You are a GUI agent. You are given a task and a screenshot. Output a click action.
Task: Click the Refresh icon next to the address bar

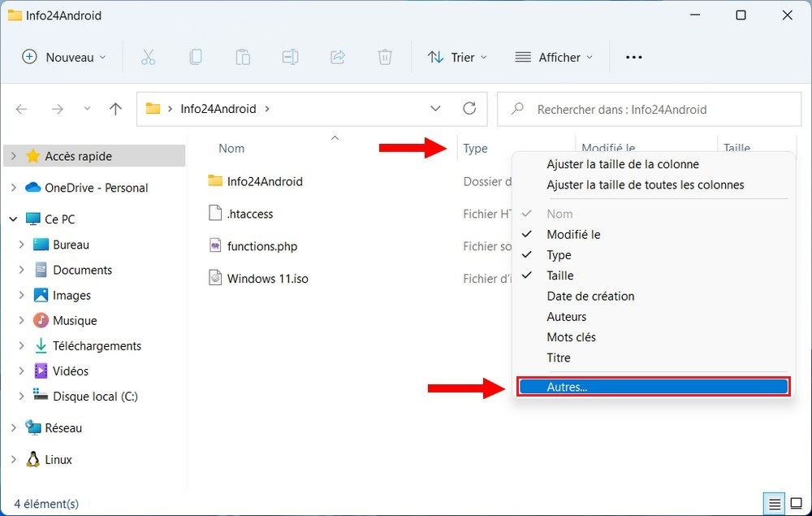469,108
